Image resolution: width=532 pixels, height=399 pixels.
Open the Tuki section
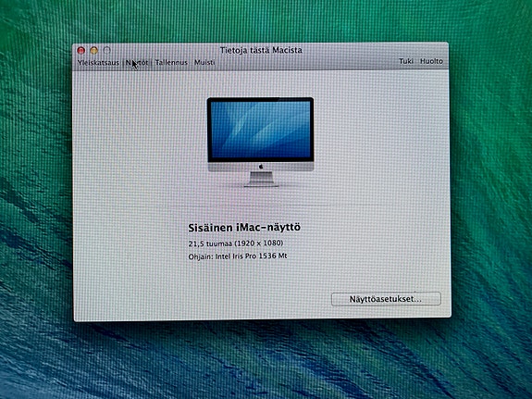pos(406,61)
